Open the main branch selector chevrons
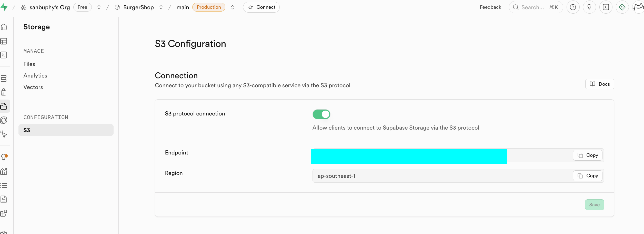Image resolution: width=644 pixels, height=234 pixels. click(233, 7)
